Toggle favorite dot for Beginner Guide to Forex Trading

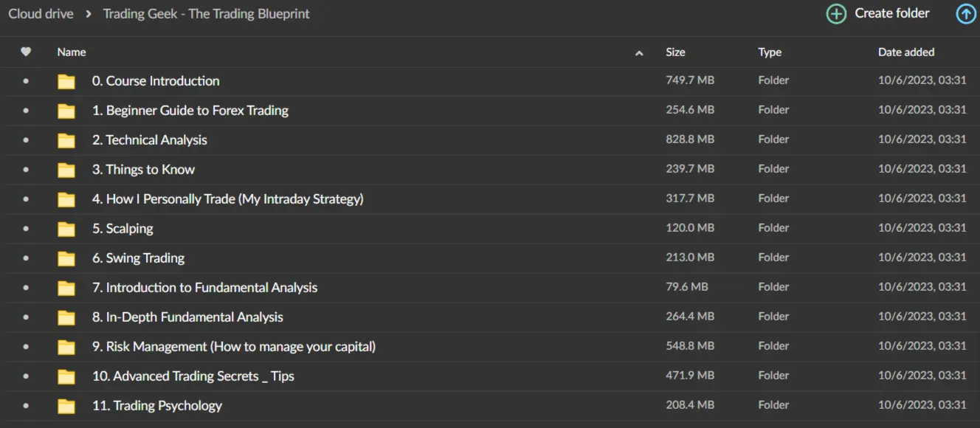coord(26,111)
